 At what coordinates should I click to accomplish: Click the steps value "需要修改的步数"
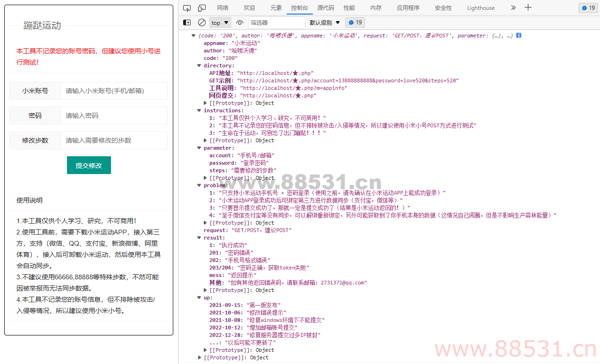coord(254,170)
